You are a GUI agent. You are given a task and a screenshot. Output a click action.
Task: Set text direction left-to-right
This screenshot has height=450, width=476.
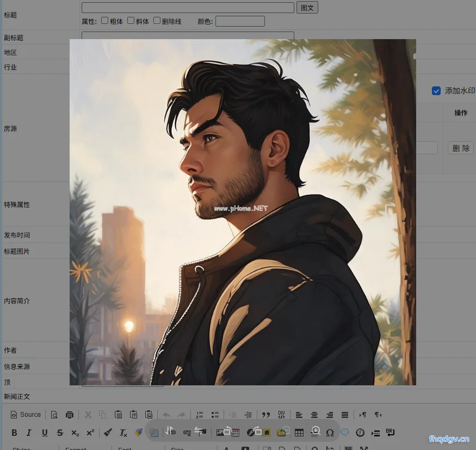(x=363, y=415)
